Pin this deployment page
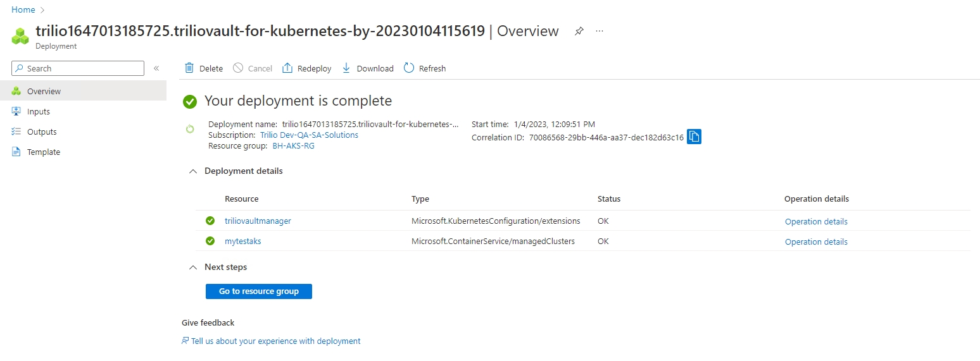The image size is (980, 361). (x=579, y=31)
